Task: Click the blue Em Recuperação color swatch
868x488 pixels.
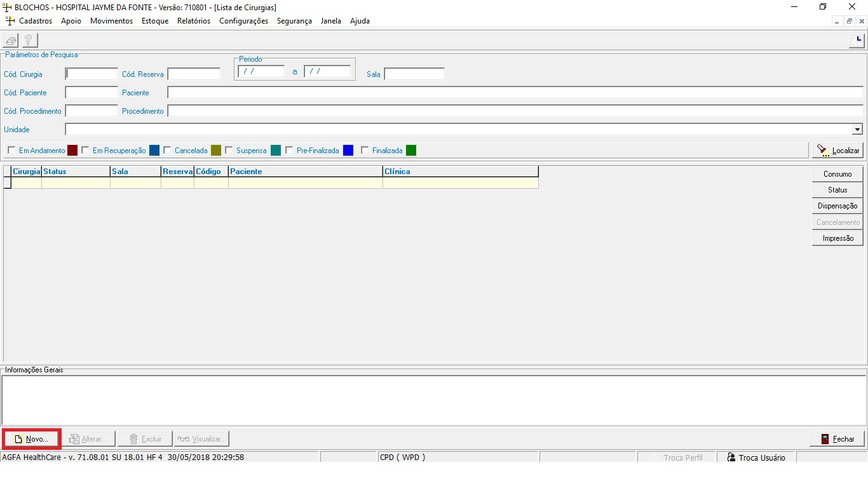Action: [154, 151]
